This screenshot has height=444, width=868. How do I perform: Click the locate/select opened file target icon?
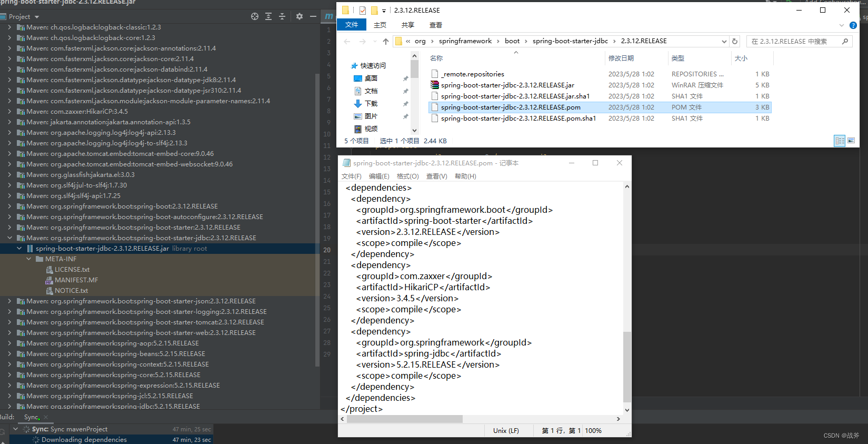[x=255, y=16]
